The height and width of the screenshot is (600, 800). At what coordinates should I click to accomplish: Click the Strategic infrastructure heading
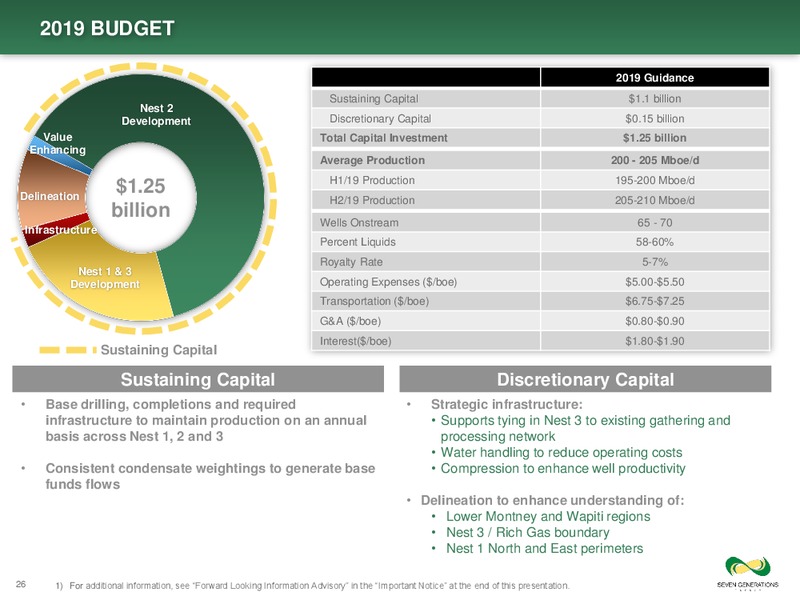506,405
